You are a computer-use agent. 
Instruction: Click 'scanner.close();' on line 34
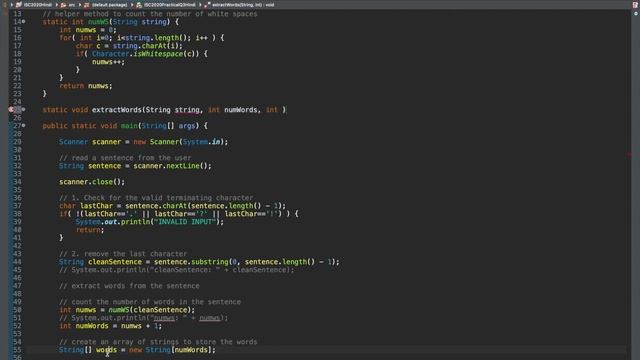click(92, 182)
